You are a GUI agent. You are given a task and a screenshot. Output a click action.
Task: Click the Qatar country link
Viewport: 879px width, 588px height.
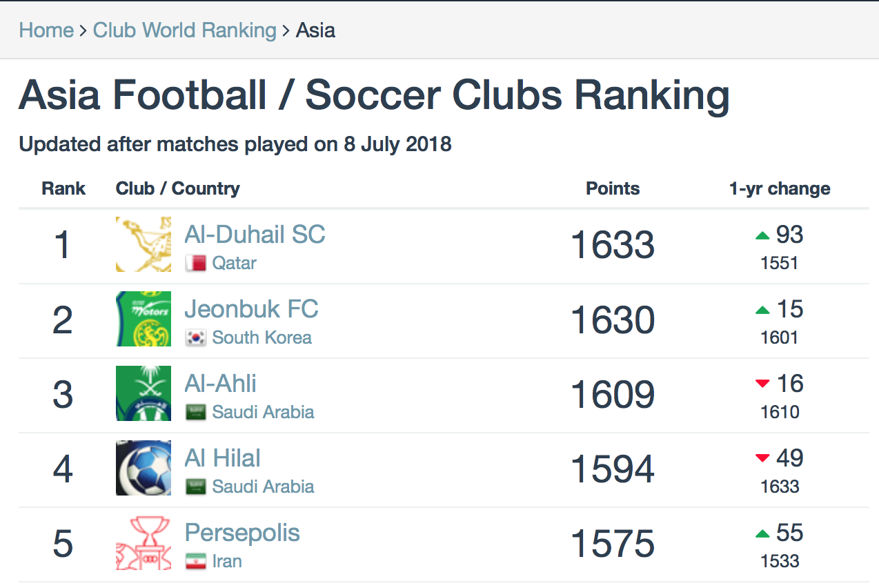pos(235,263)
